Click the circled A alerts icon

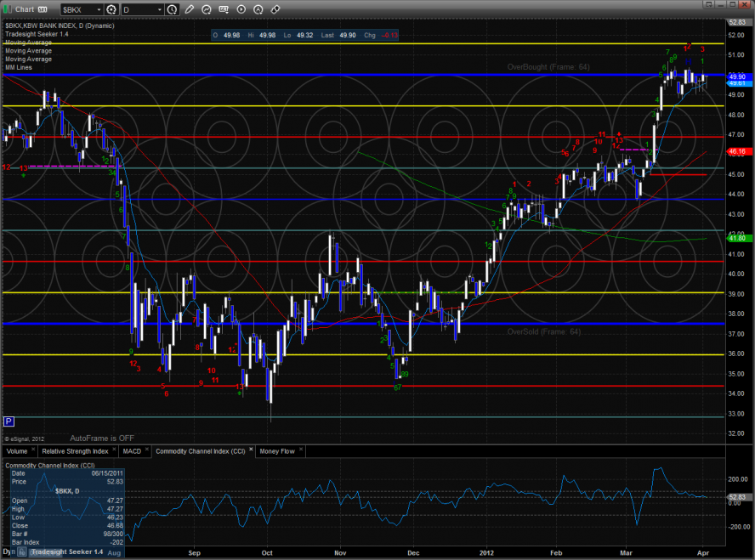(257, 9)
